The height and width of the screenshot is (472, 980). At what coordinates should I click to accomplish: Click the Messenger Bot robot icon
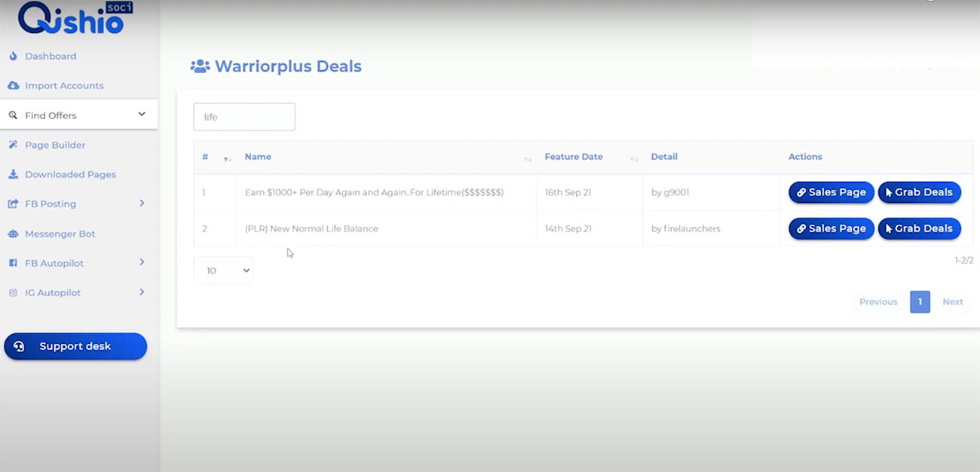(x=13, y=234)
